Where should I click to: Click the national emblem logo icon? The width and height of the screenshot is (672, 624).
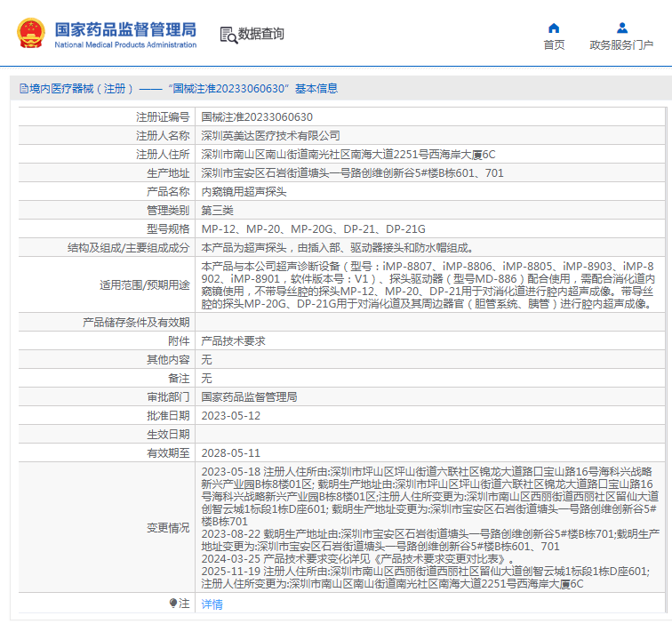click(x=31, y=34)
